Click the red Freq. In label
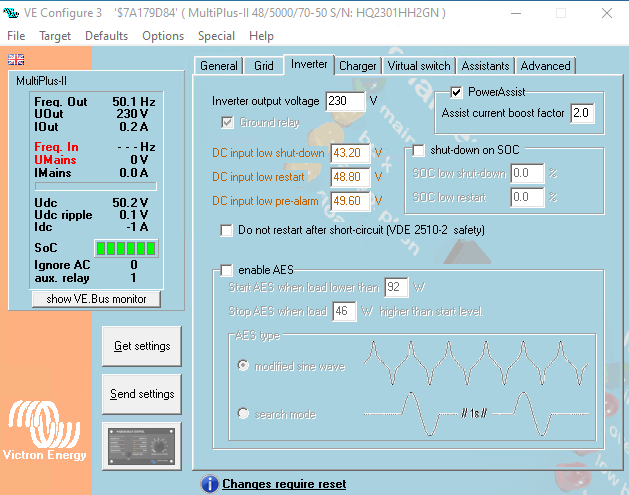Image resolution: width=629 pixels, height=495 pixels. (x=56, y=147)
